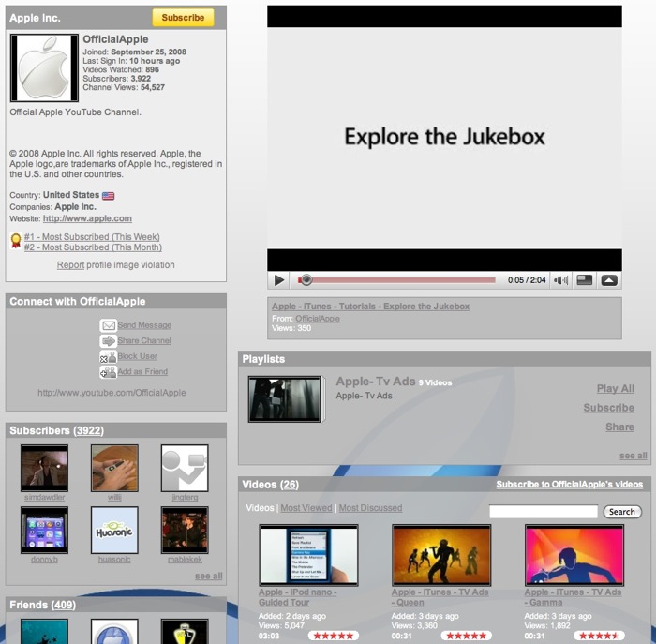The width and height of the screenshot is (656, 644).
Task: Open subscriber willj's avatar
Action: coord(114,468)
